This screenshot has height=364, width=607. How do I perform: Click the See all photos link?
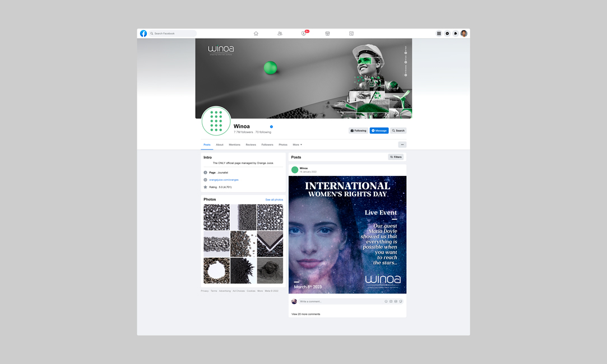coord(274,199)
